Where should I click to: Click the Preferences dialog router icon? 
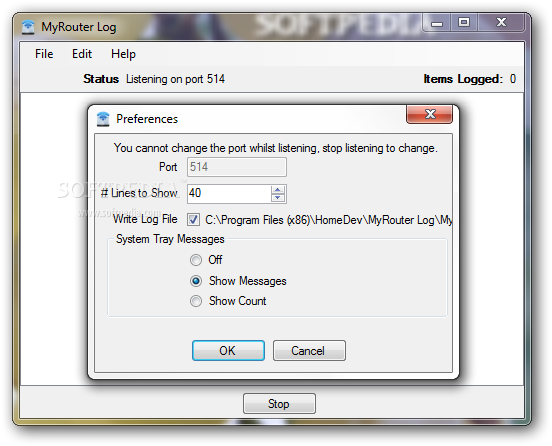(x=103, y=119)
